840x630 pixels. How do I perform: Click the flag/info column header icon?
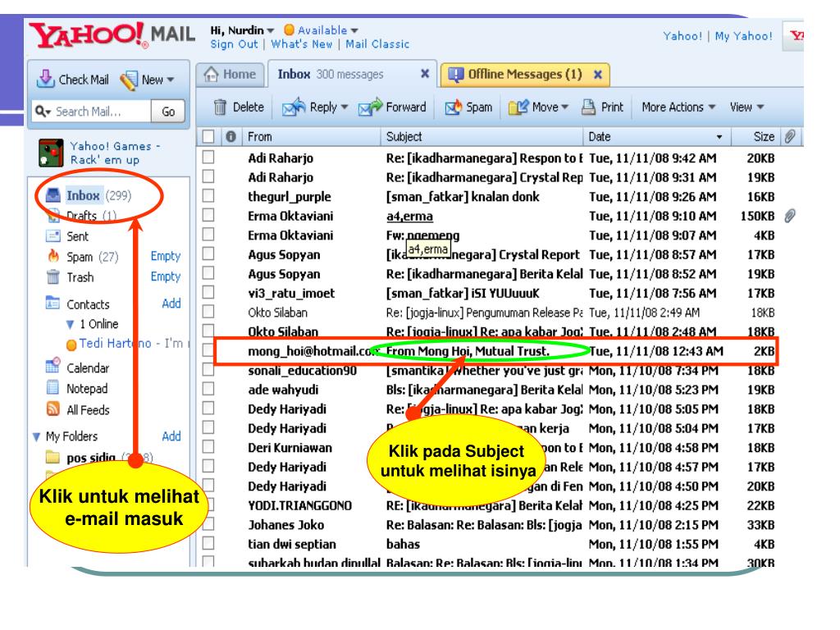pos(231,137)
